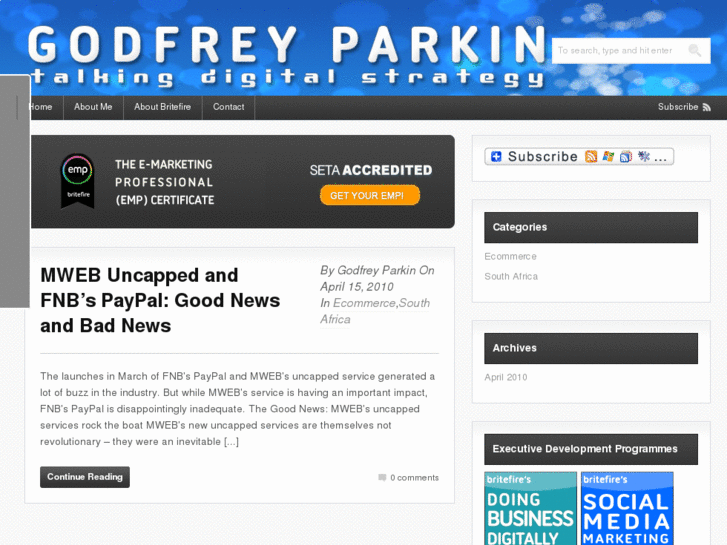This screenshot has width=727, height=545.
Task: Open the MWEB Uncapped article title
Action: pos(160,301)
